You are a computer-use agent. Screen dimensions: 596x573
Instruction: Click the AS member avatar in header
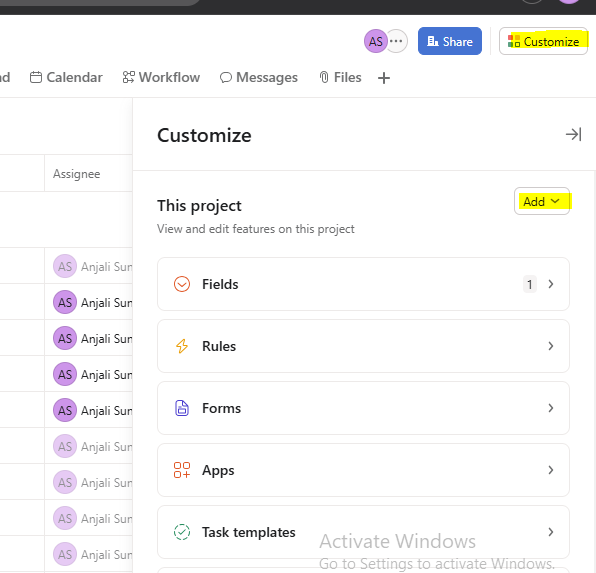(x=376, y=41)
